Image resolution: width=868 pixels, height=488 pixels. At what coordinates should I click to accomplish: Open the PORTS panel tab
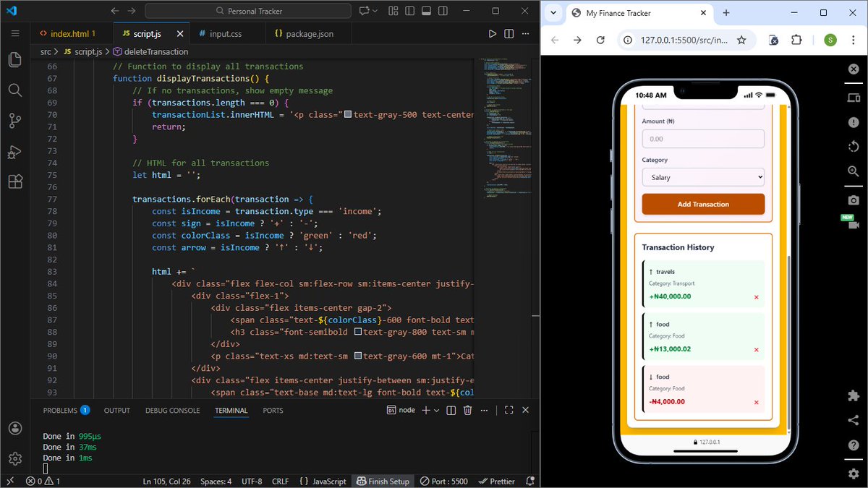273,410
